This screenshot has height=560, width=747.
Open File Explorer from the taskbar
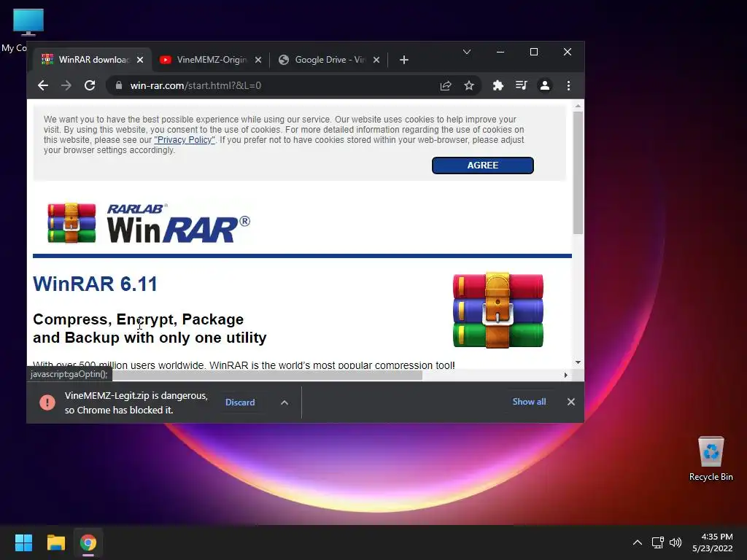coord(55,542)
